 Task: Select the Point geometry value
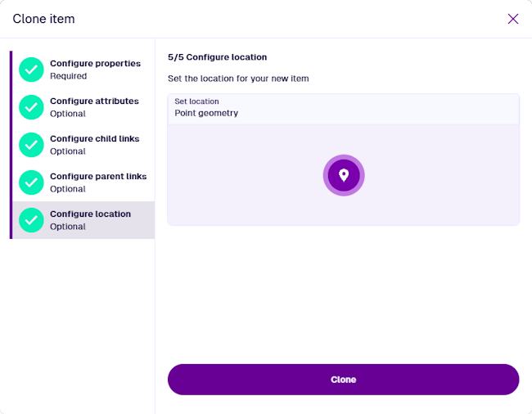tap(206, 114)
